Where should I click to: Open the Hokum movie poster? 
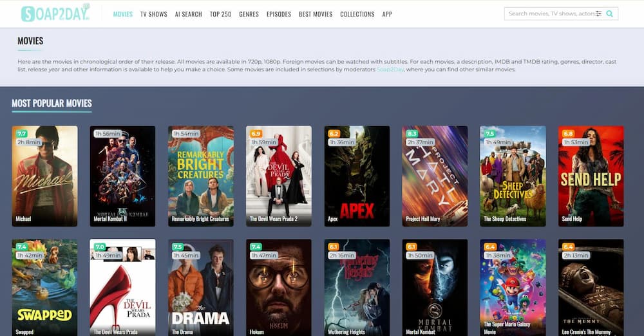coord(279,288)
